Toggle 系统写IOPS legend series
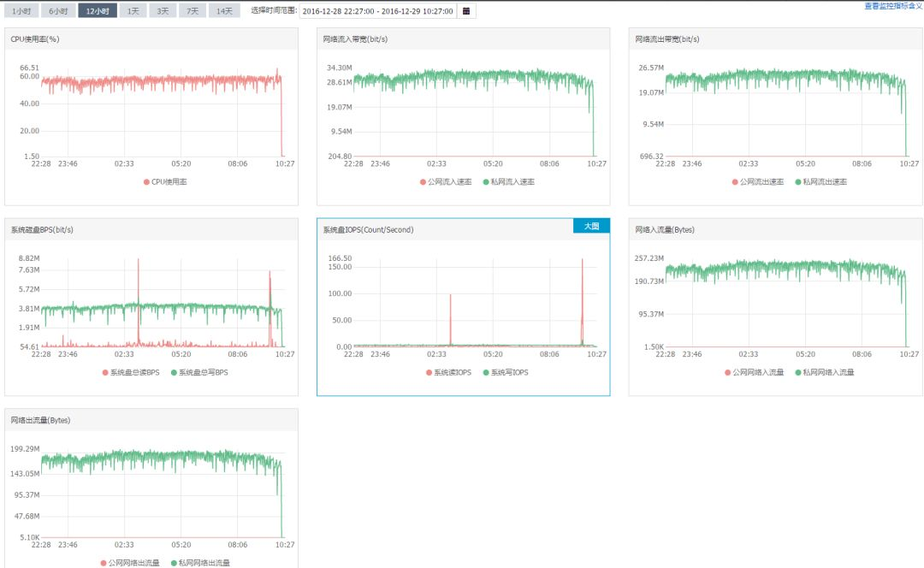Viewport: 924px width, 568px height. coord(506,372)
